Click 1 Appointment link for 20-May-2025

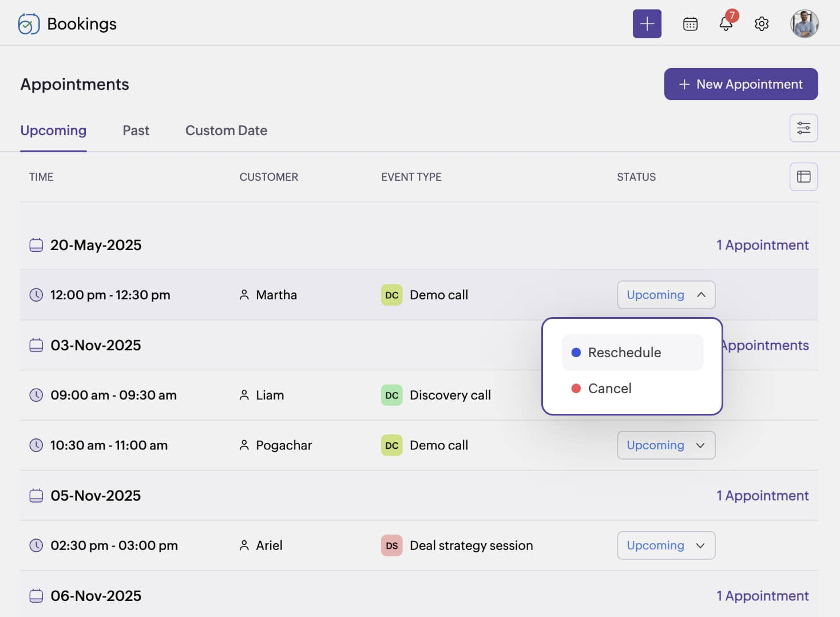762,245
